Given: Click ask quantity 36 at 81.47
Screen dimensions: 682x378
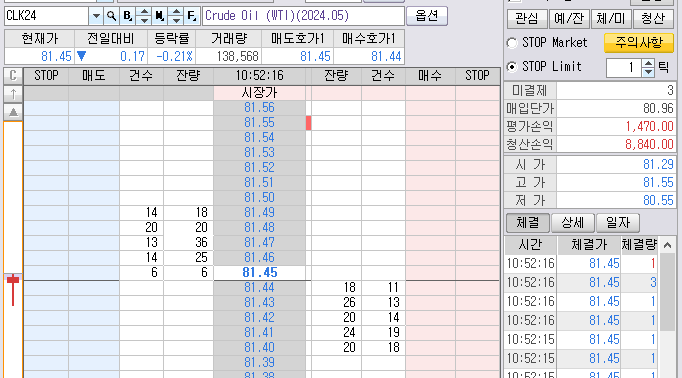Looking at the screenshot, I should 188,243.
